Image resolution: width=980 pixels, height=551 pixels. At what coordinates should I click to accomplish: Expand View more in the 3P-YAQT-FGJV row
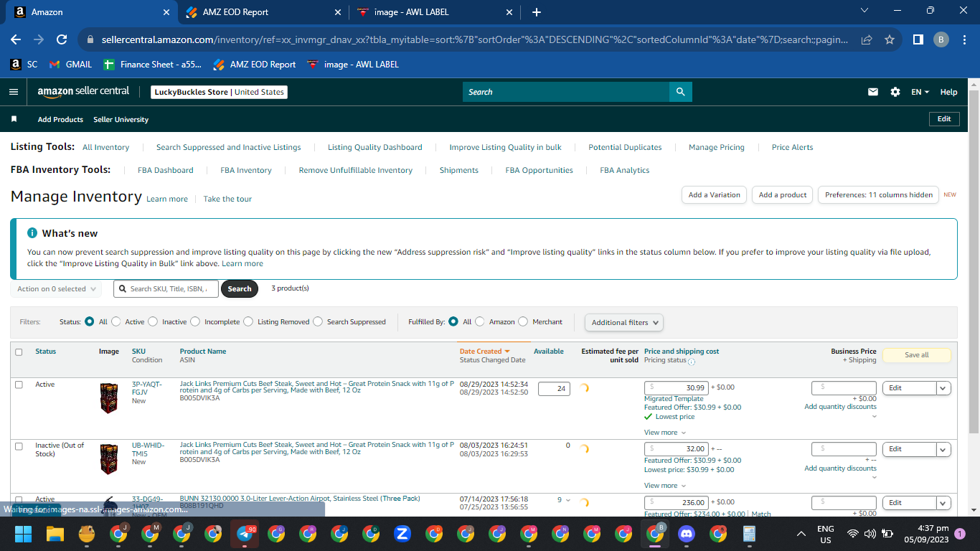point(664,433)
